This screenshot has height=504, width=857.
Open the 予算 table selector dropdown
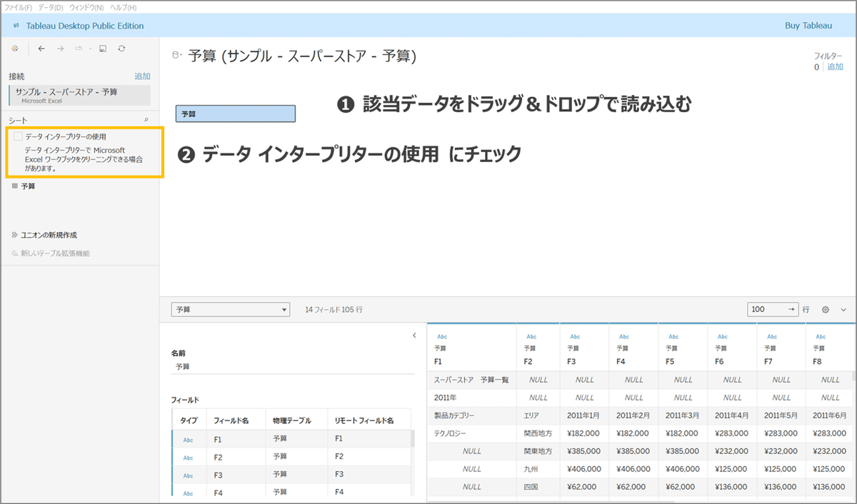(x=231, y=310)
